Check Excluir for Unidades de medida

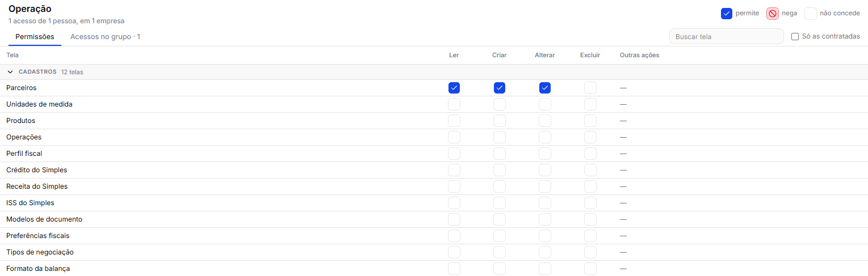590,104
